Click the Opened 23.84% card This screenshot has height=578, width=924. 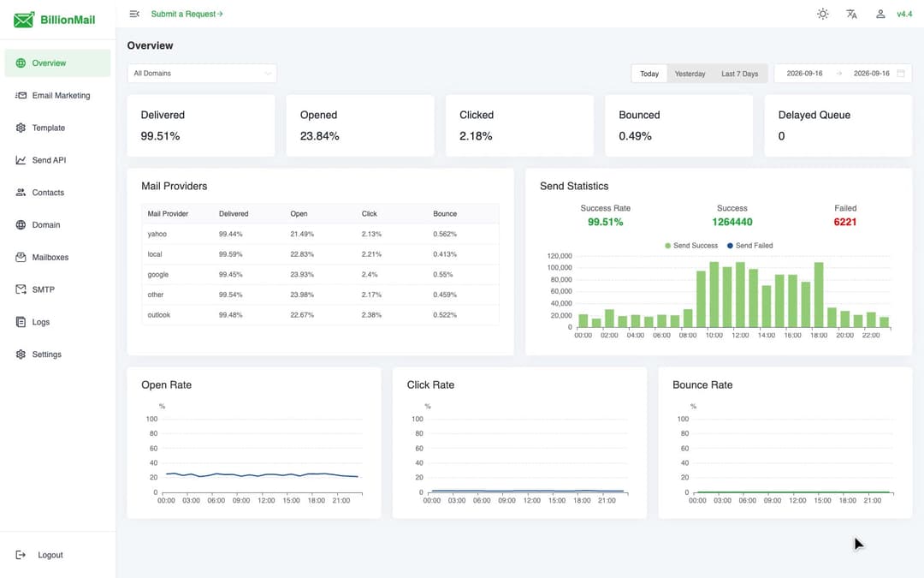tap(360, 126)
